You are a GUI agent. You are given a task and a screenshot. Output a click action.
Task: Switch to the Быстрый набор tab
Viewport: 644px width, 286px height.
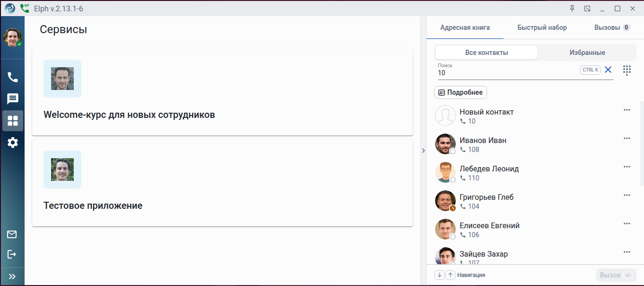click(542, 27)
